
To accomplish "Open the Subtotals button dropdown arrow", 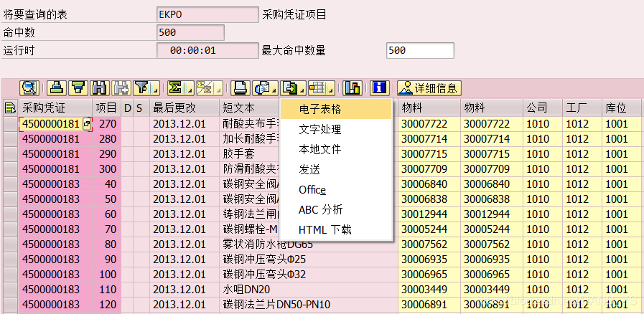I will [x=219, y=90].
